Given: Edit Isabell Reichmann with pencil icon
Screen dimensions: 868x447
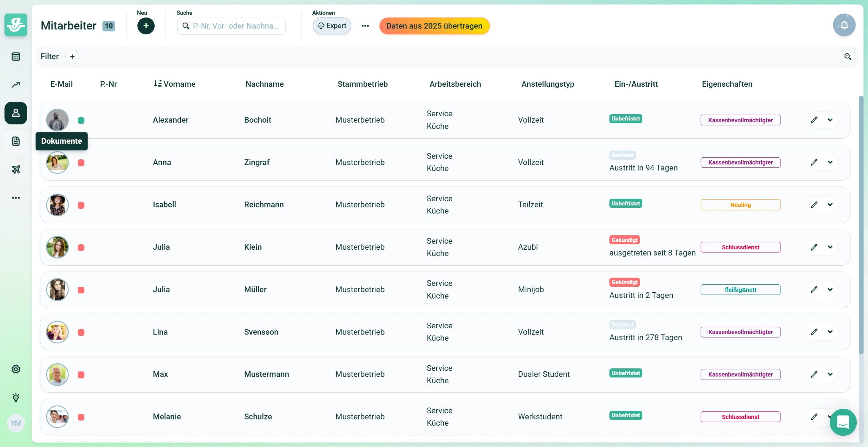Looking at the screenshot, I should [814, 205].
